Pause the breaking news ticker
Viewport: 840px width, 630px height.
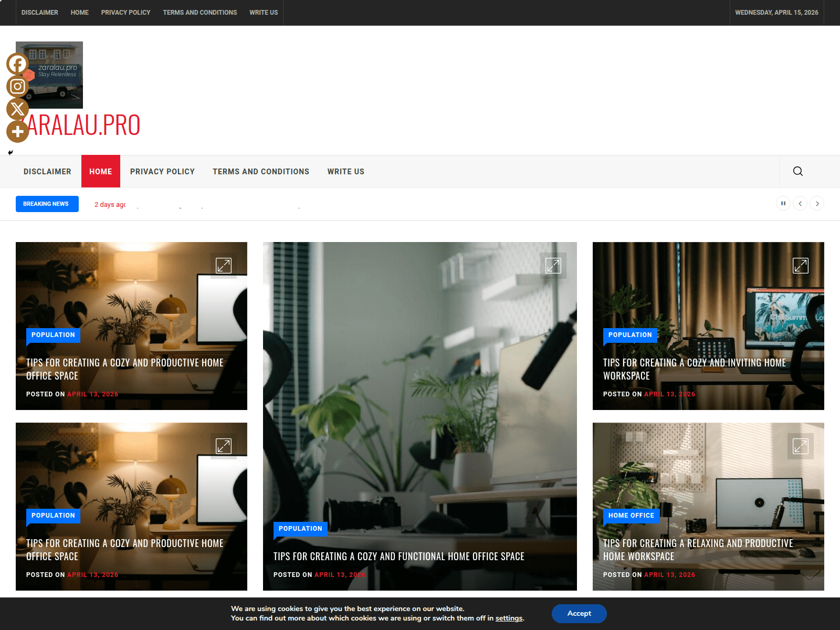783,204
